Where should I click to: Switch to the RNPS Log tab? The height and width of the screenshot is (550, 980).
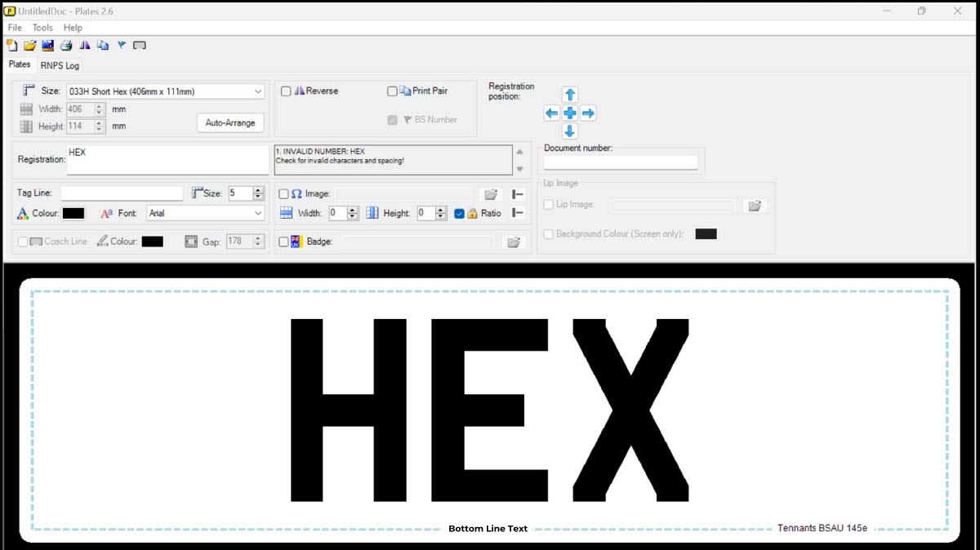[x=60, y=65]
